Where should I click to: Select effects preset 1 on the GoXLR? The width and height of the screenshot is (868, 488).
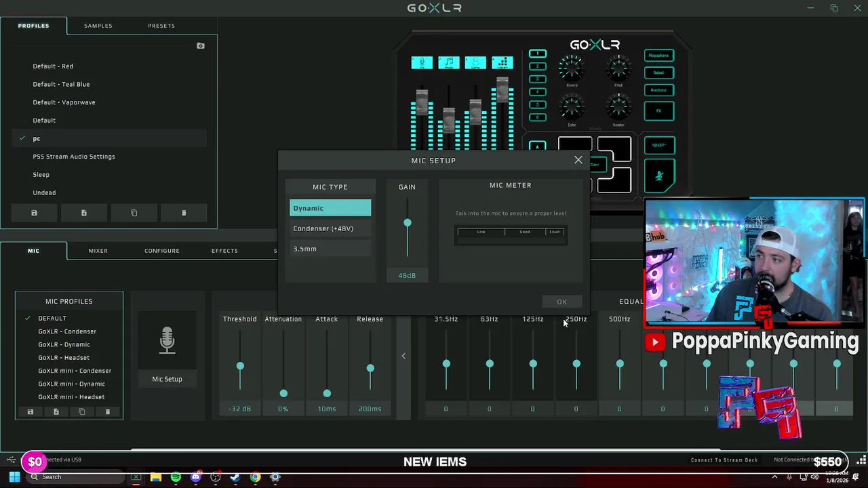pyautogui.click(x=538, y=54)
